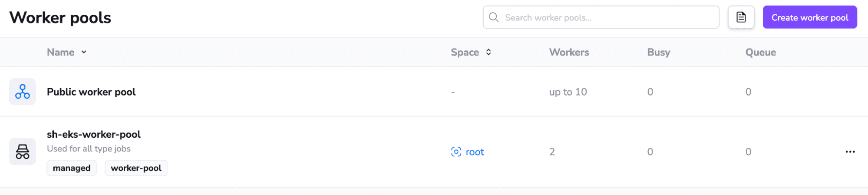The width and height of the screenshot is (868, 195).
Task: Click the Space column header
Action: pyautogui.click(x=465, y=52)
